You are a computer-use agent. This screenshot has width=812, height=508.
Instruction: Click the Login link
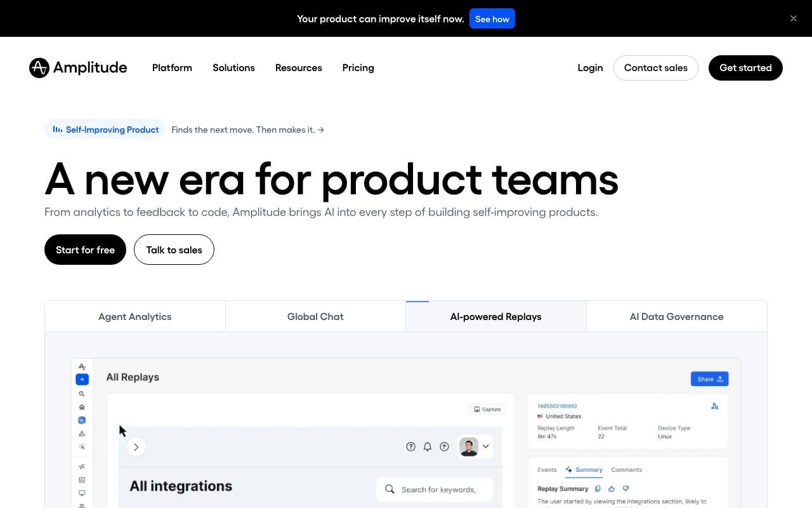(590, 68)
